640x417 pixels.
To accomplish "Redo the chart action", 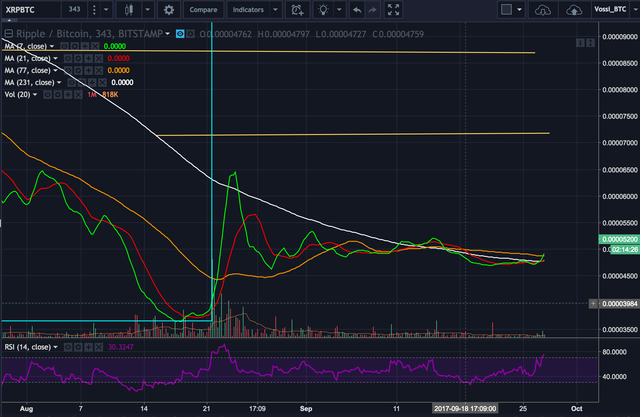I will coord(372,10).
